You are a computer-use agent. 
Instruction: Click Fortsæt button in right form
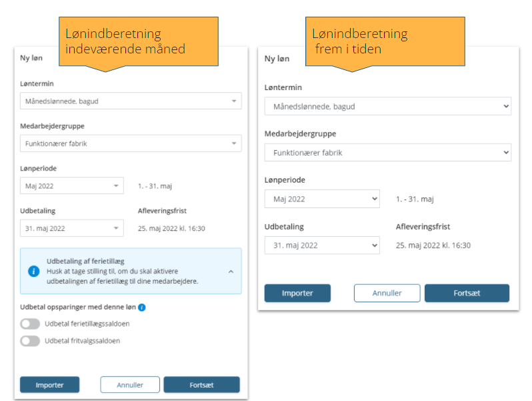[467, 293]
